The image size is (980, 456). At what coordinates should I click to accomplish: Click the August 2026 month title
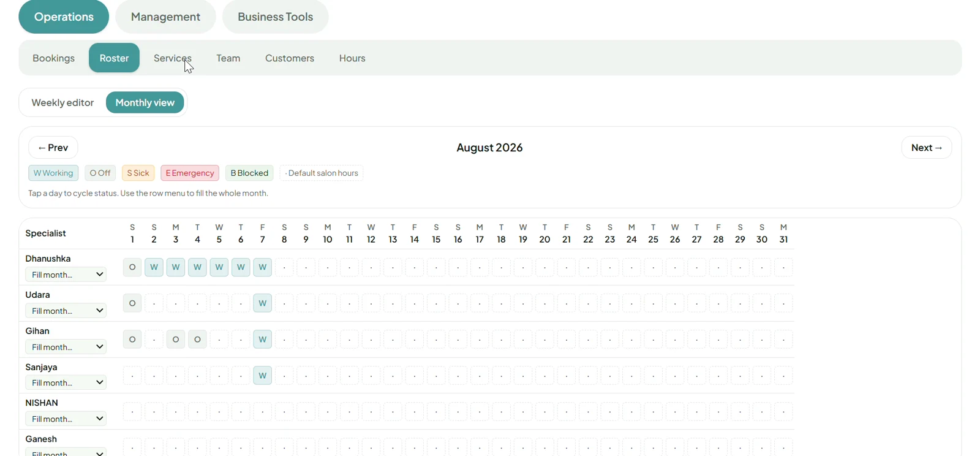[489, 148]
